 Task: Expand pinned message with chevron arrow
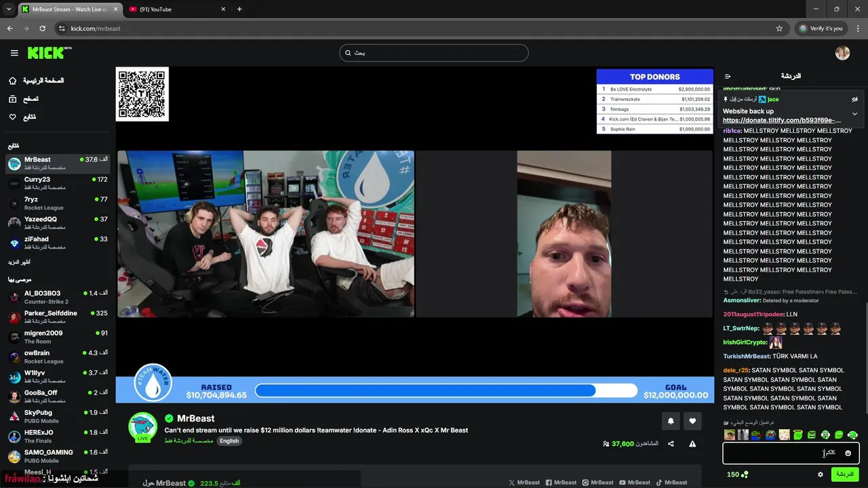point(855,114)
